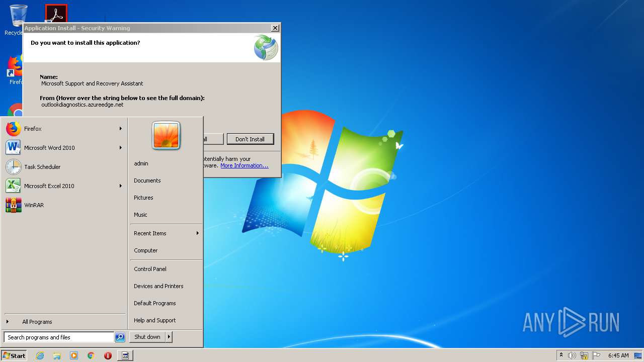
Task: Select the installer window's taskbar button
Action: [125, 355]
